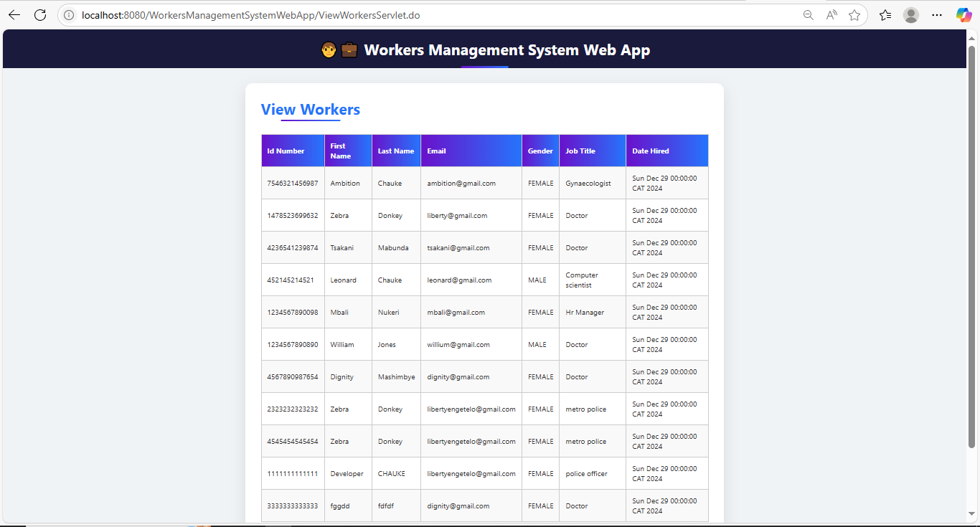Click Id number 452145214521 cell
Viewport: 980px width, 527px height.
(291, 280)
